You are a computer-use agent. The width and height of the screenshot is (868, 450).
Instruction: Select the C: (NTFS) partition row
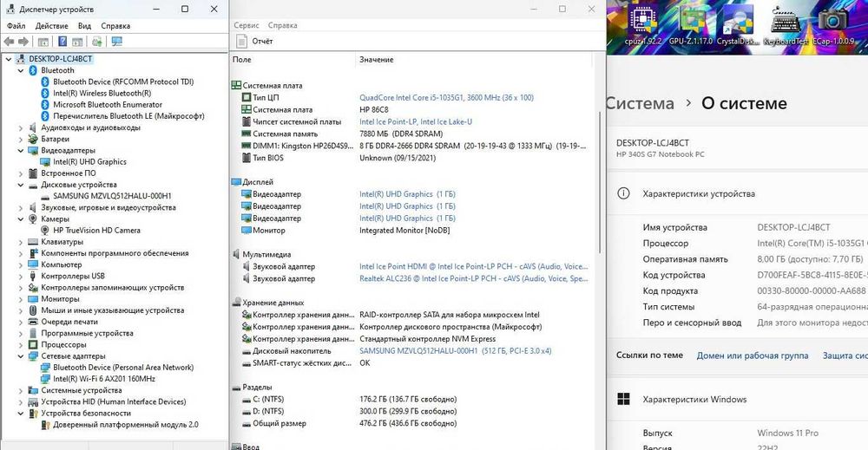tap(410, 399)
